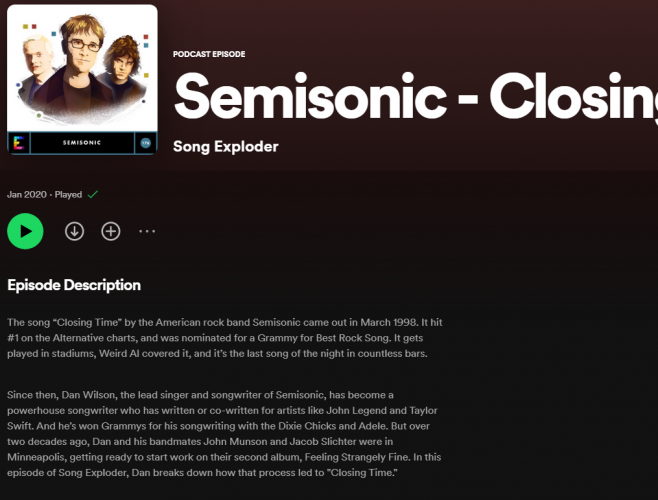Open the three-dot more options menu

(x=148, y=231)
